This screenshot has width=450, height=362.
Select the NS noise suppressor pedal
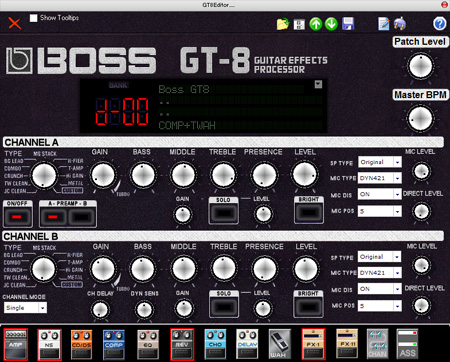[49, 344]
